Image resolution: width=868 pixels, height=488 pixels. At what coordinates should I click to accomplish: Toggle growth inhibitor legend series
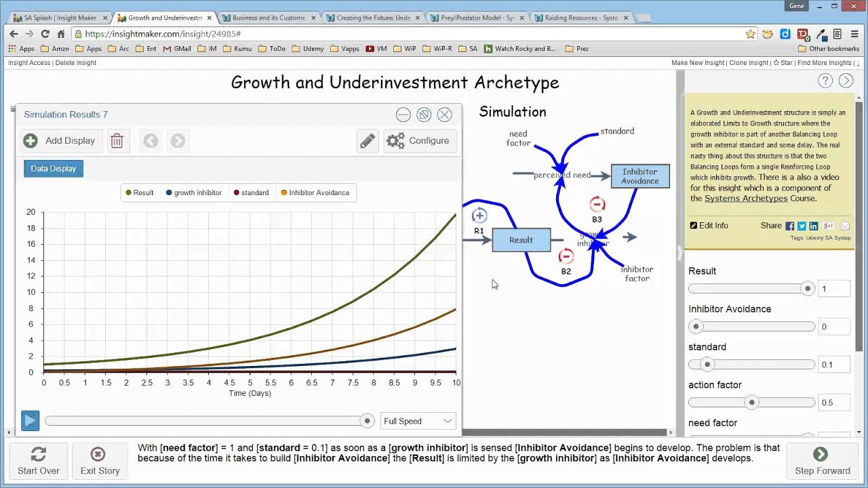tap(194, 192)
